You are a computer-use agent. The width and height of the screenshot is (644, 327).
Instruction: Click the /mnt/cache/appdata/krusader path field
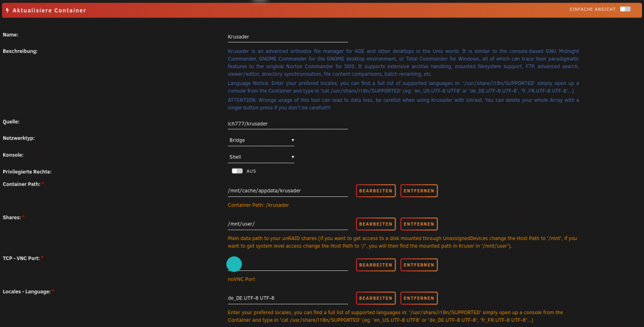(x=287, y=191)
